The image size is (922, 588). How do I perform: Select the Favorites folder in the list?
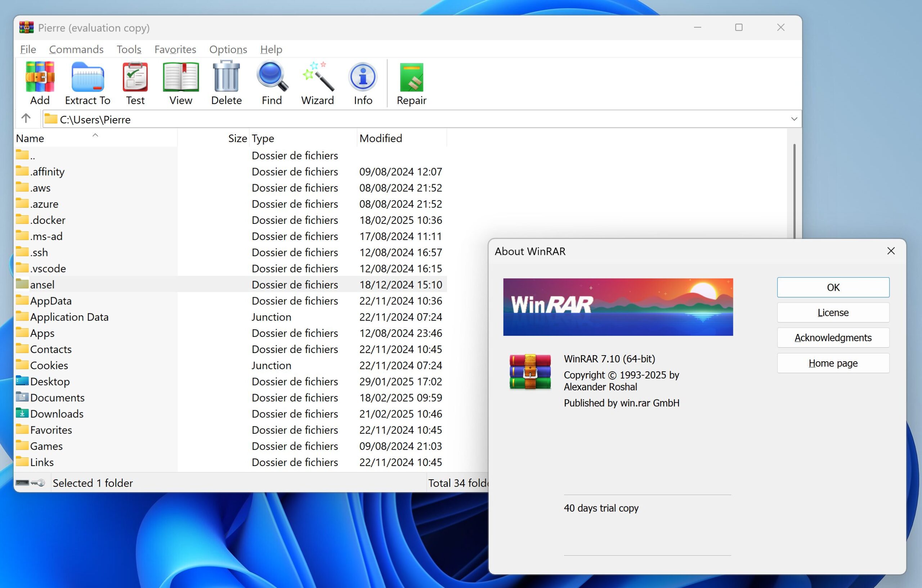230,430
